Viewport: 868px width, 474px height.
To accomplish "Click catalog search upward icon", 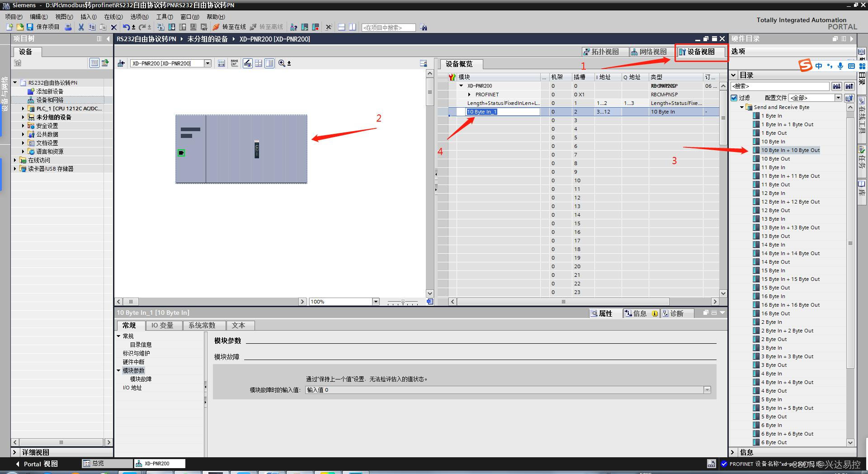I will point(849,86).
